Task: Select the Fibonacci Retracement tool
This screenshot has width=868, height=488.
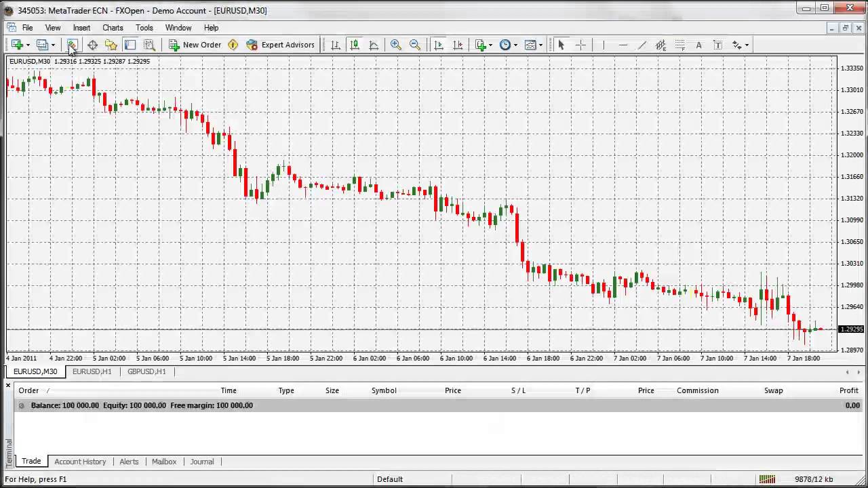Action: point(679,45)
